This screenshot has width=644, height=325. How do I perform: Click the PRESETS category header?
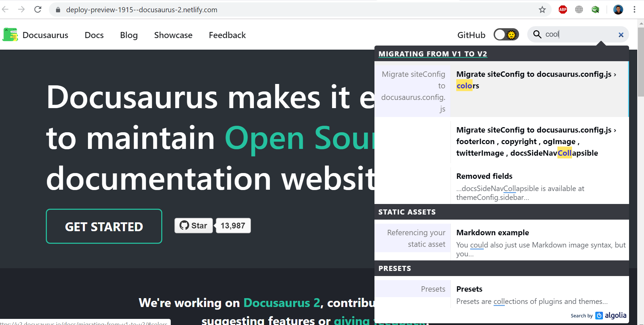tap(395, 269)
